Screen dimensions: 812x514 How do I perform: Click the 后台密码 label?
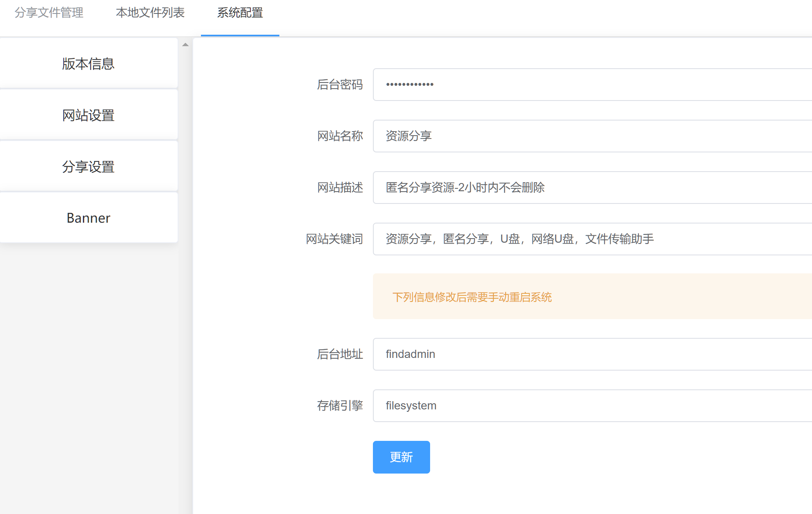(x=340, y=85)
